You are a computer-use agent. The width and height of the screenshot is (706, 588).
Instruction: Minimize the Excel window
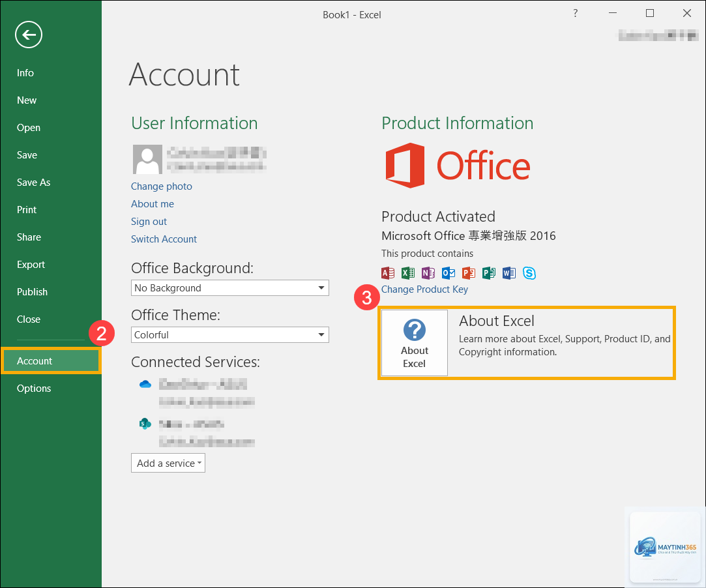612,13
